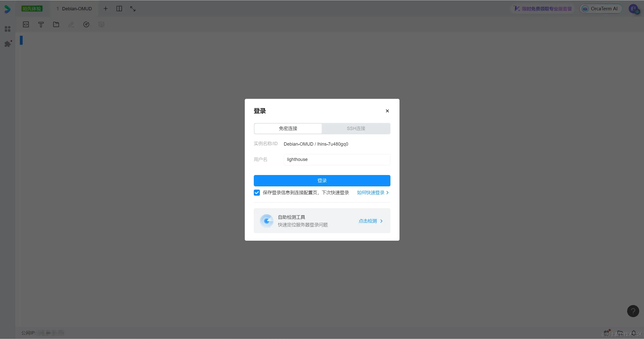Image resolution: width=644 pixels, height=339 pixels.
Task: Split the terminal pane layout
Action: coord(119,9)
